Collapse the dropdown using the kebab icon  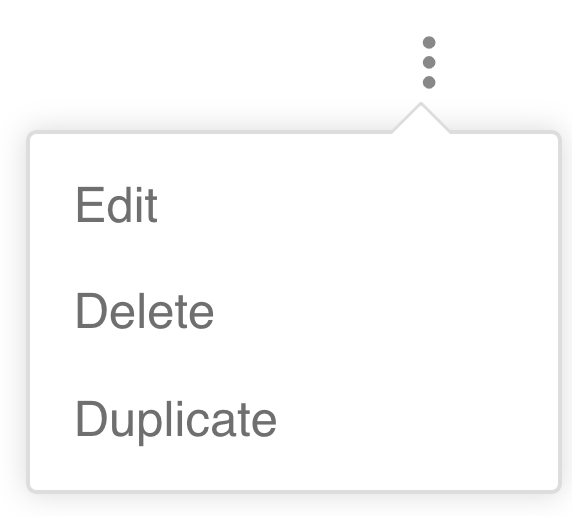coord(429,62)
